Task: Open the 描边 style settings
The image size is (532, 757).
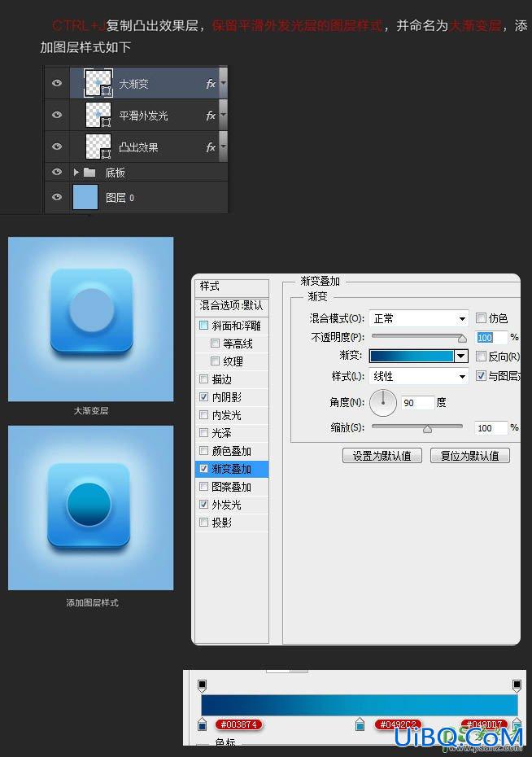Action: (222, 379)
